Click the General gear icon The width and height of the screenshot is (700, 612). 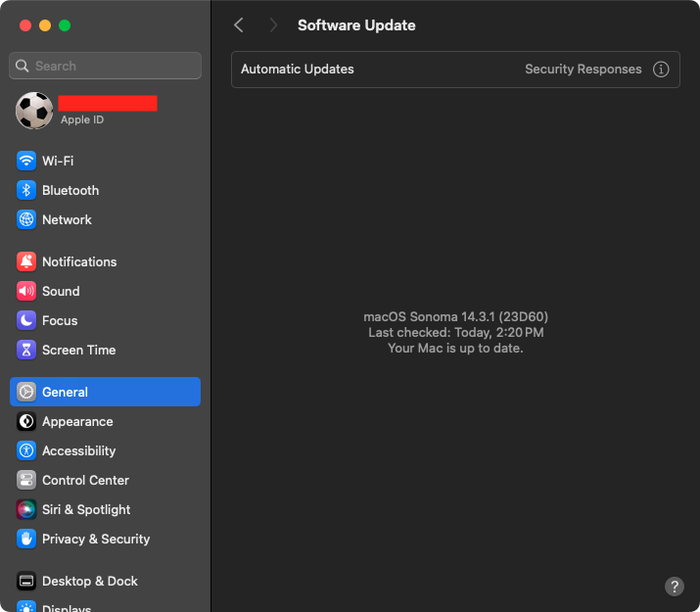pyautogui.click(x=26, y=392)
